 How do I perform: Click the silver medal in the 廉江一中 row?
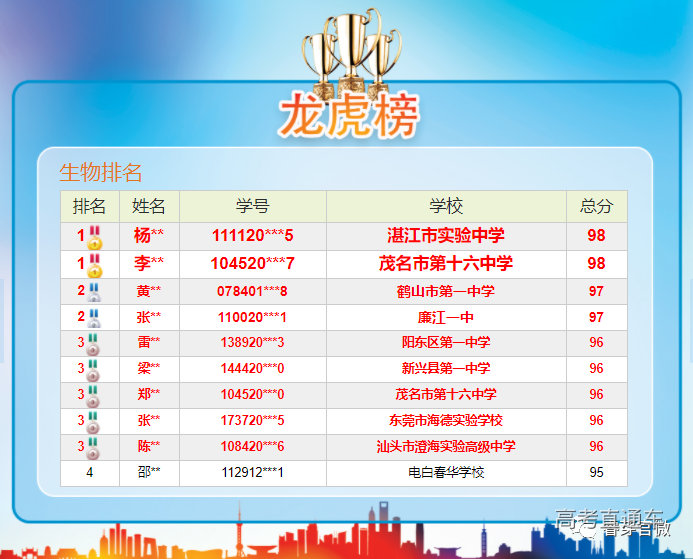coord(94,318)
